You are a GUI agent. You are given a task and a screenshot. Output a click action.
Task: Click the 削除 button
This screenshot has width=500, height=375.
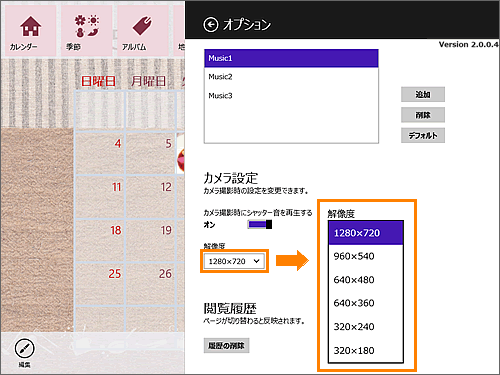pyautogui.click(x=423, y=115)
